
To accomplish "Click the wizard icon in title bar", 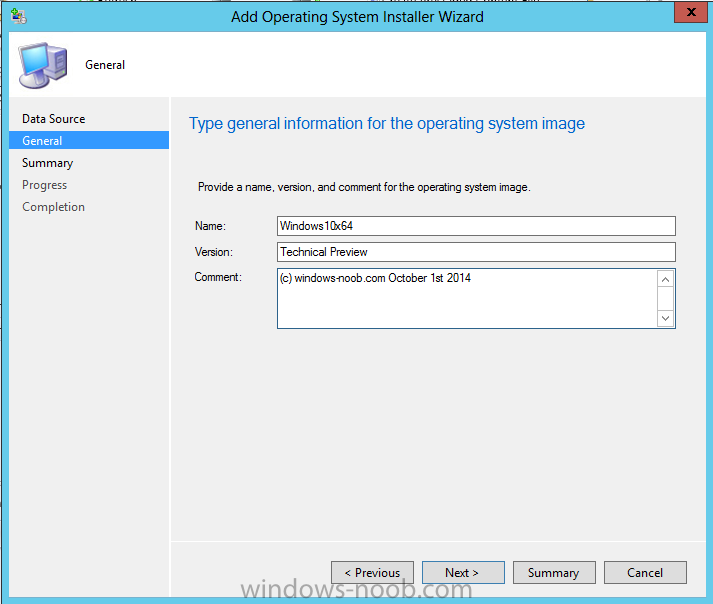I will point(18,16).
